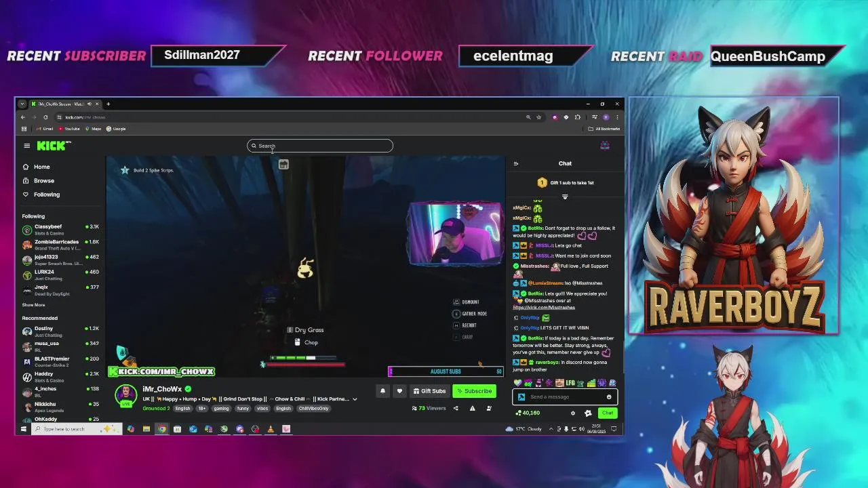Focus the Send a message chat box

pyautogui.click(x=564, y=397)
